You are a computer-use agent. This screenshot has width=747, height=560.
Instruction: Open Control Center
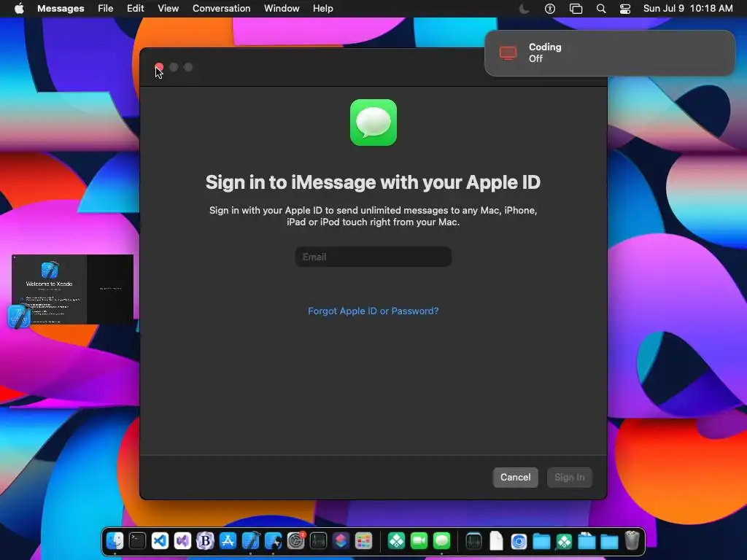pyautogui.click(x=625, y=9)
